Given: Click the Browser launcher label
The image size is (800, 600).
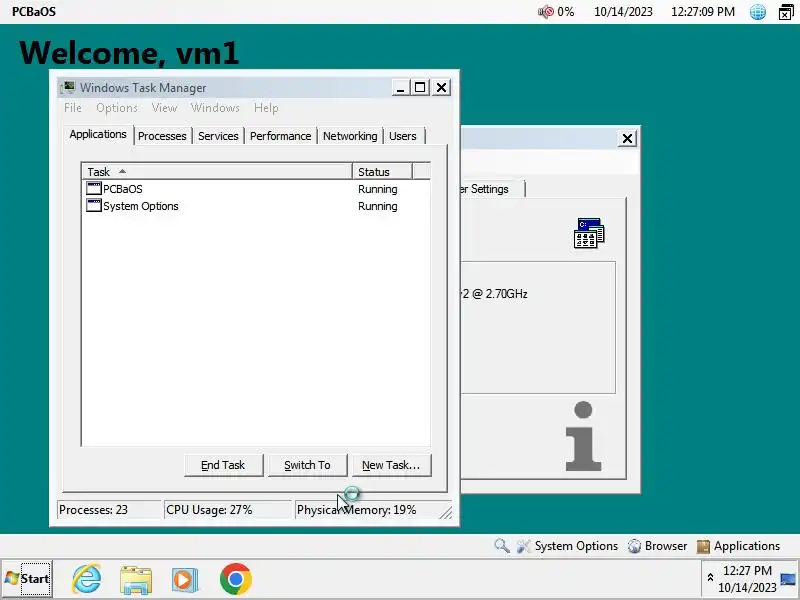Looking at the screenshot, I should 666,546.
